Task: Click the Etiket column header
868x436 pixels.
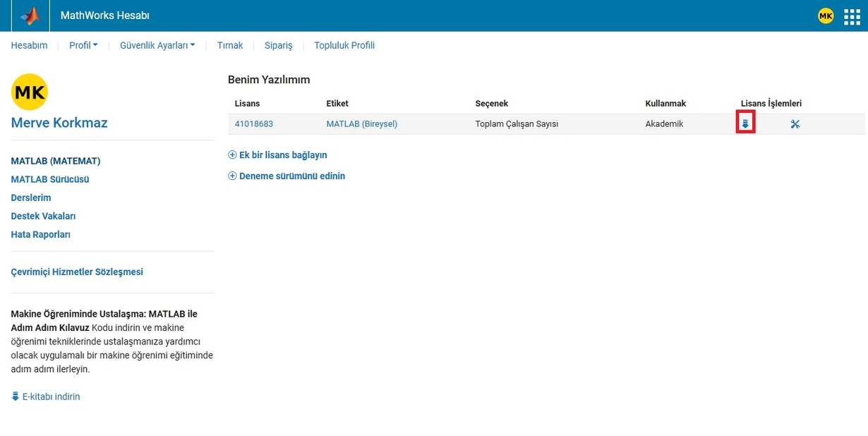Action: click(x=337, y=104)
